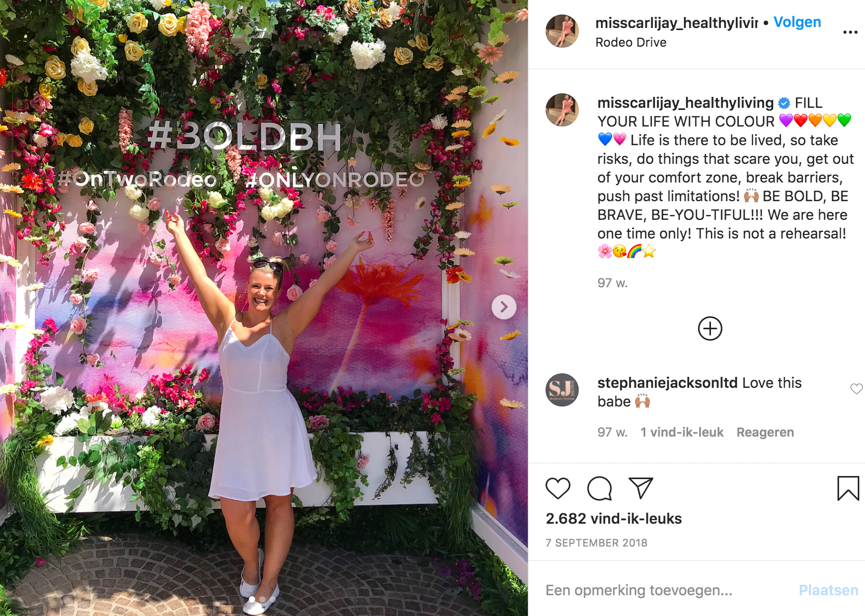Share post via paper plane icon
Viewport: 865px width, 616px height.
[641, 488]
